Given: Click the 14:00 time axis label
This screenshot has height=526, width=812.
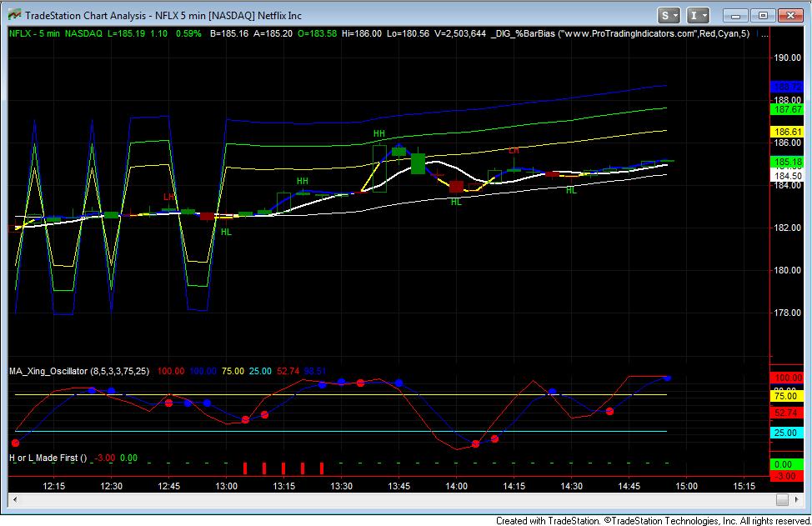Looking at the screenshot, I should (456, 486).
